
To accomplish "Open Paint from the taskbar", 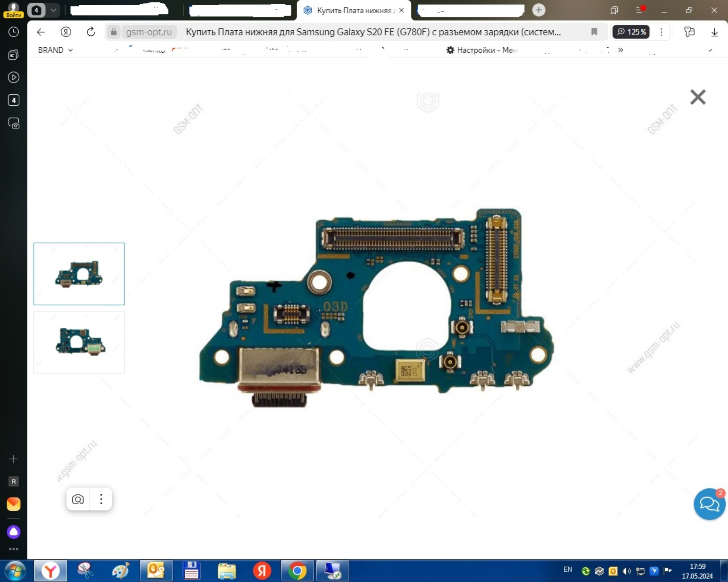I will pyautogui.click(x=121, y=571).
